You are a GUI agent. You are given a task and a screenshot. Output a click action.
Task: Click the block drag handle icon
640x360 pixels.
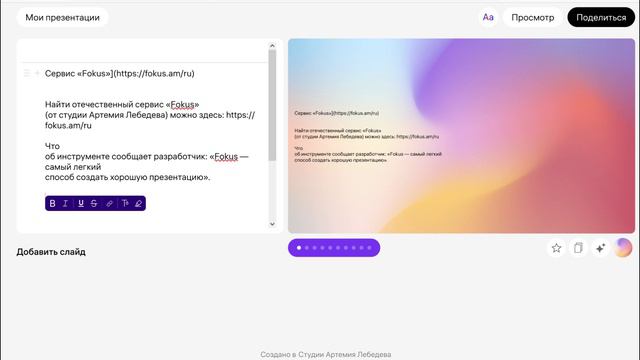click(x=27, y=73)
